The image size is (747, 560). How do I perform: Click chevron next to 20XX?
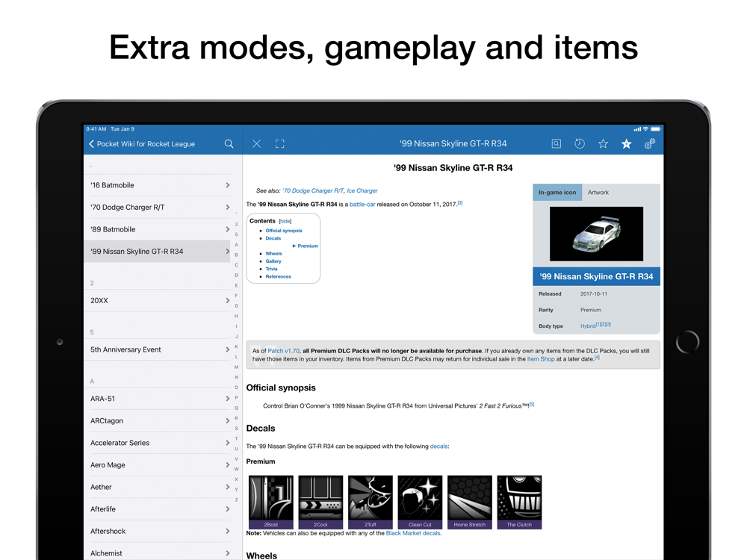point(228,300)
